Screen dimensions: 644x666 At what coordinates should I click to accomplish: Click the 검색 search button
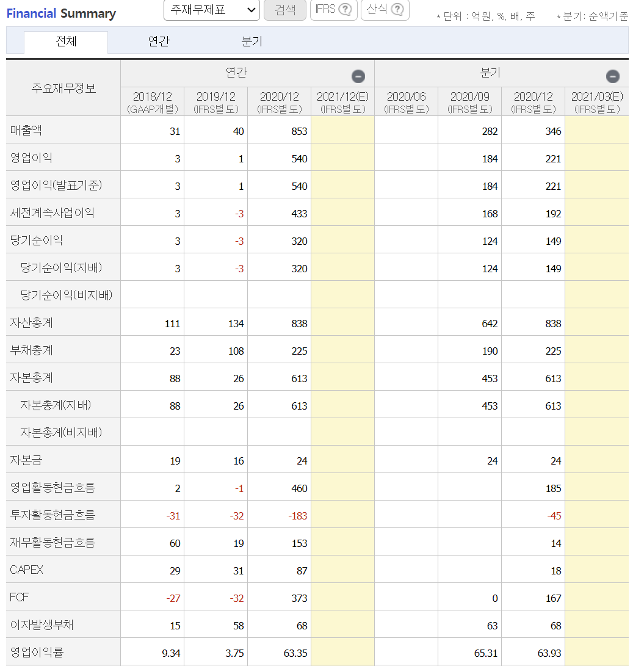coord(285,10)
